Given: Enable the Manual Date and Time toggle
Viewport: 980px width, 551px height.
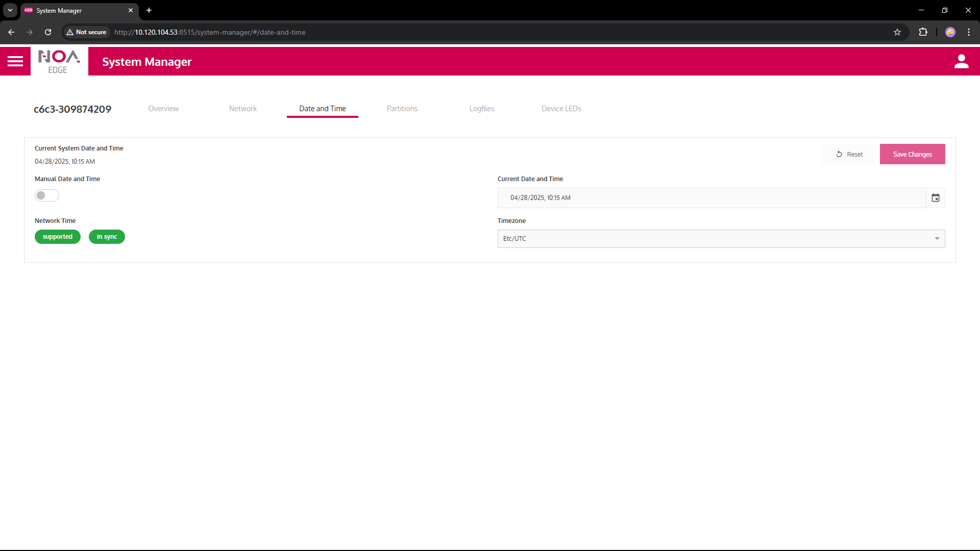Looking at the screenshot, I should [46, 195].
